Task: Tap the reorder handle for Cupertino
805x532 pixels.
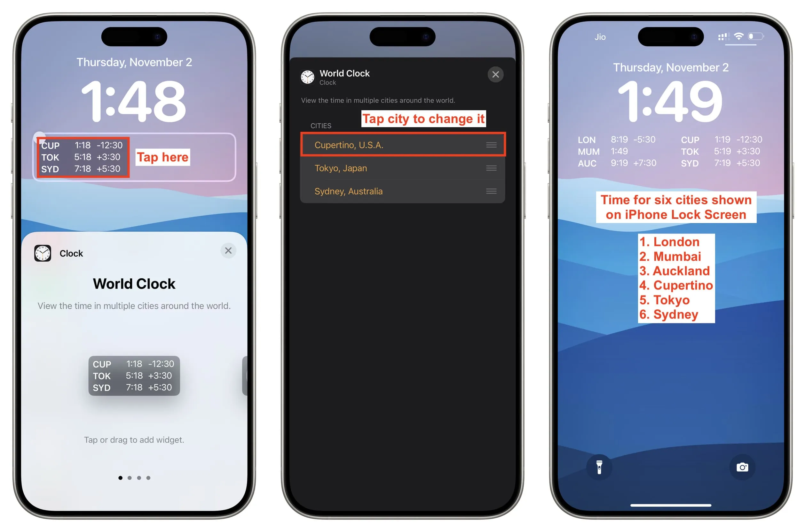Action: click(493, 145)
